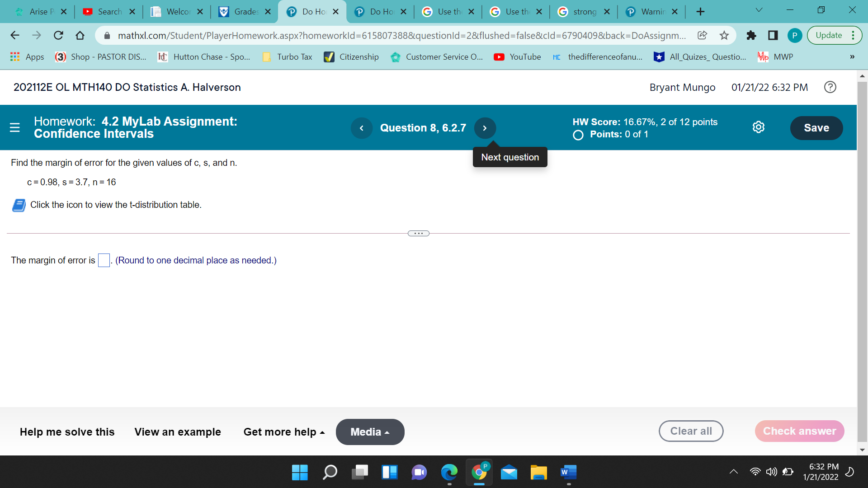
Task: Select the question score radio circle
Action: pos(578,135)
